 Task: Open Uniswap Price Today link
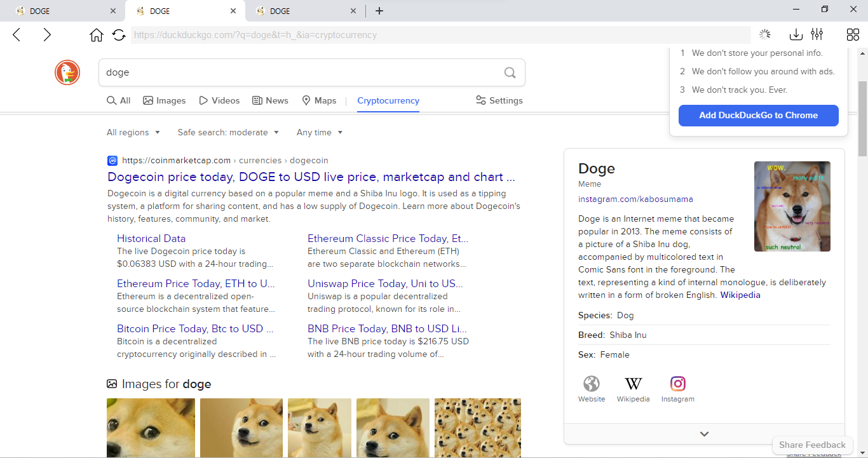coord(385,283)
